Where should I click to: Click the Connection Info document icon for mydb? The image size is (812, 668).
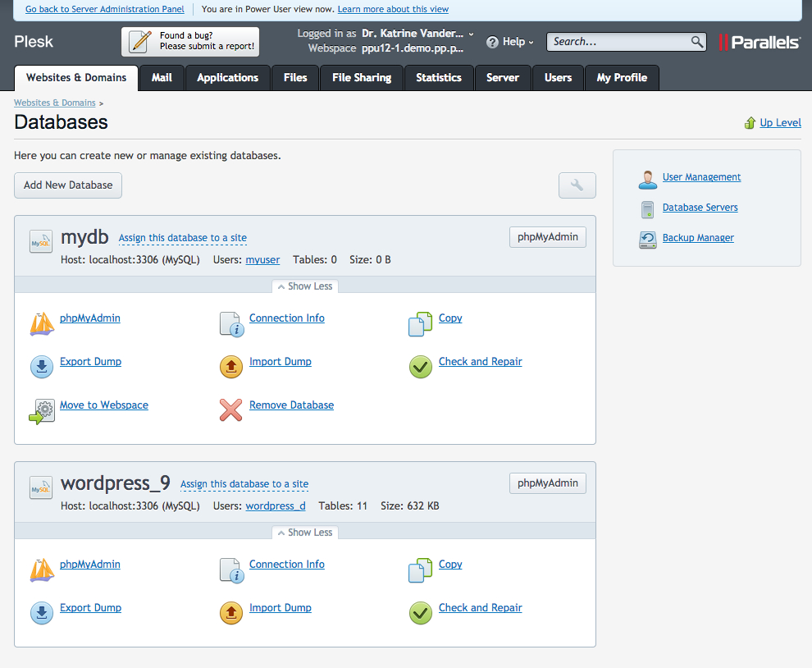(x=231, y=324)
